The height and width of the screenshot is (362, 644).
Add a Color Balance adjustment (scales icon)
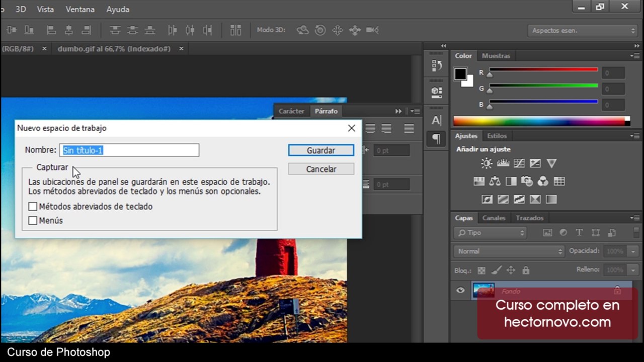coord(495,181)
